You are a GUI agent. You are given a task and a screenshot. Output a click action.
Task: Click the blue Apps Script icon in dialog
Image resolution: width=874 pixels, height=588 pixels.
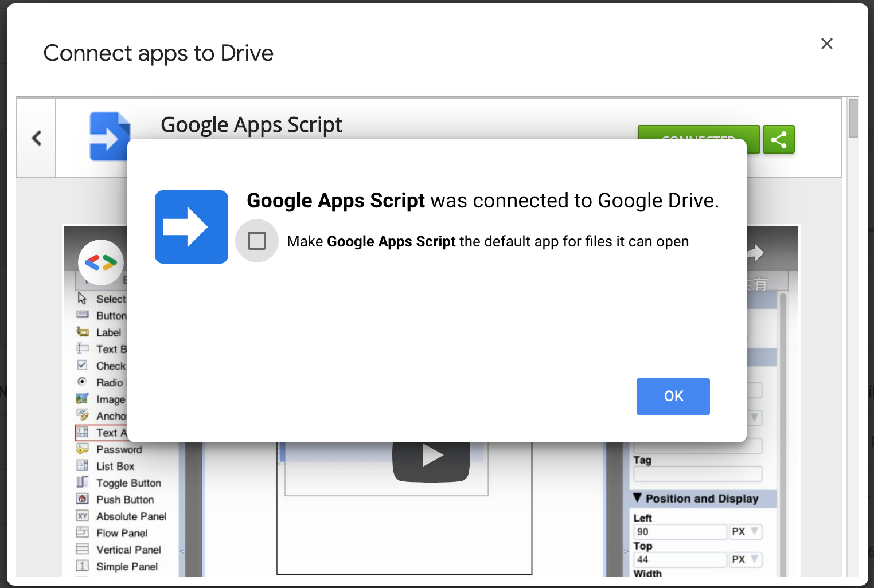192,227
